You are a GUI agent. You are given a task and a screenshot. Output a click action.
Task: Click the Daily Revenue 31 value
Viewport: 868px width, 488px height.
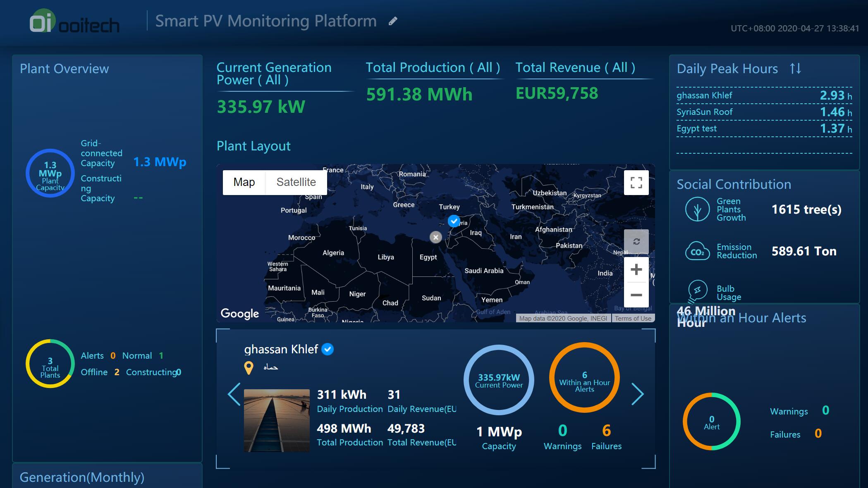pos(394,395)
